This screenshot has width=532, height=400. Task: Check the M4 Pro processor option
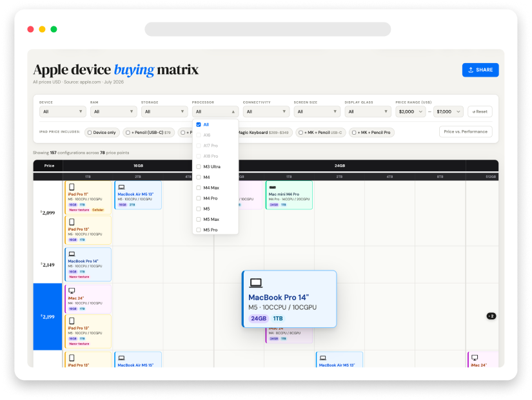click(199, 198)
